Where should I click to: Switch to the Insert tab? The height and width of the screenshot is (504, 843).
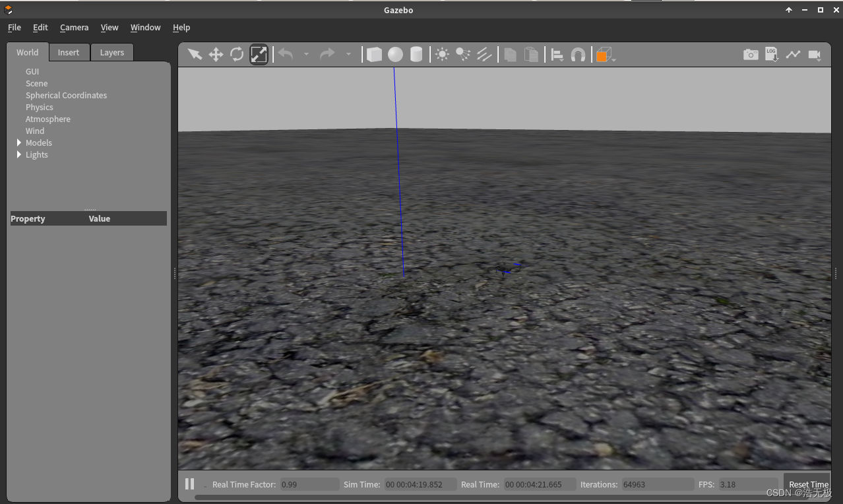click(x=69, y=52)
